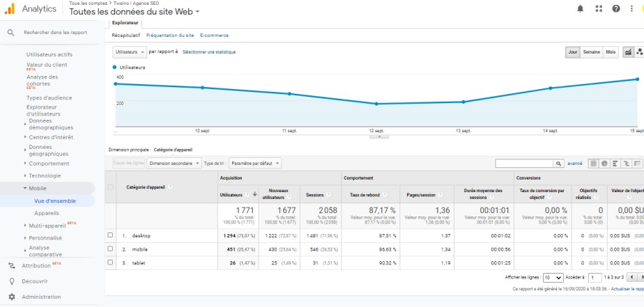Viewport: 644px width, 307px height.
Task: Click the avancé filter link
Action: [574, 164]
